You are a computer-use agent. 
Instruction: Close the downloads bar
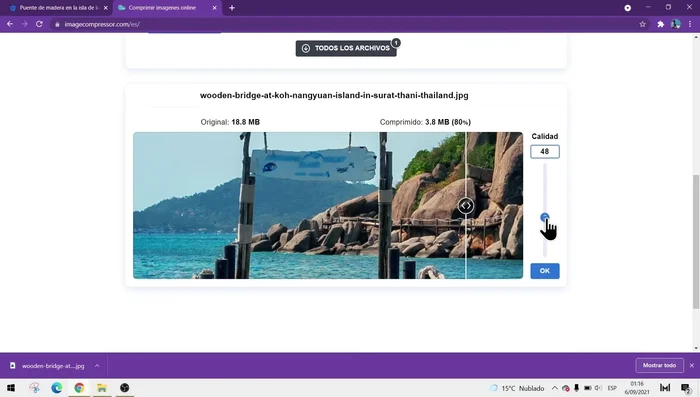click(x=692, y=365)
